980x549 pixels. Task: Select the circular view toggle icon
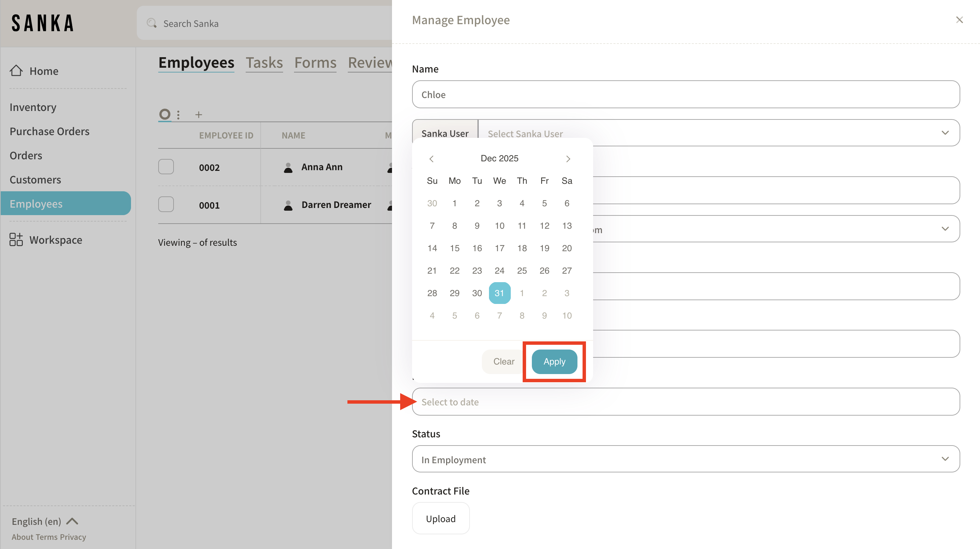[165, 114]
